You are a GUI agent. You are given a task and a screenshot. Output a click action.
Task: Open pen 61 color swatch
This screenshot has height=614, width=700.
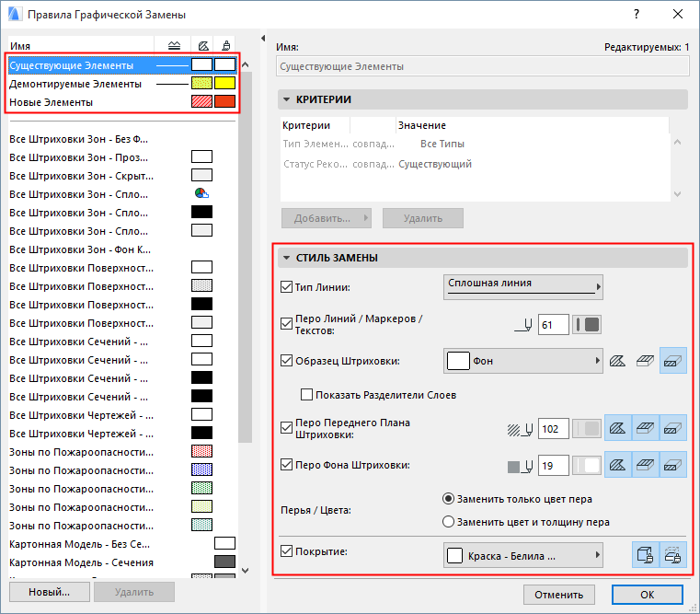click(587, 324)
